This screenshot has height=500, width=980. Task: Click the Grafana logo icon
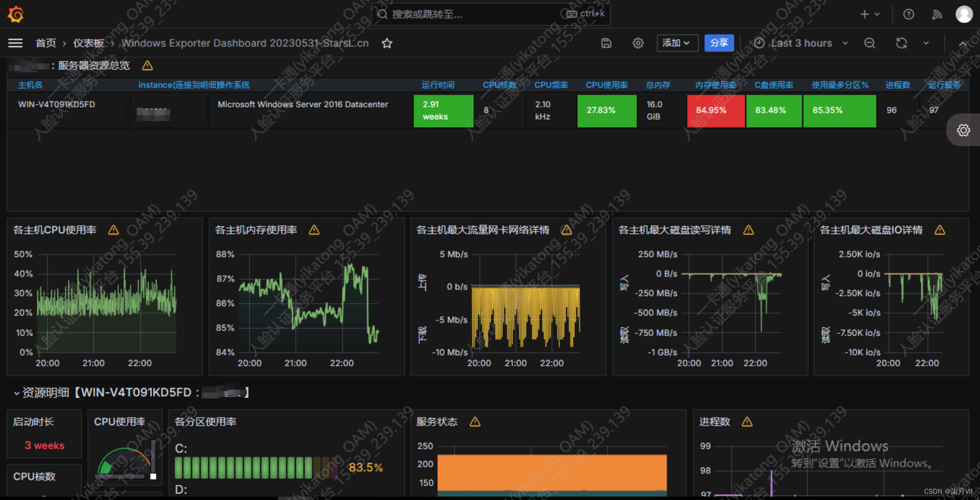coord(15,14)
